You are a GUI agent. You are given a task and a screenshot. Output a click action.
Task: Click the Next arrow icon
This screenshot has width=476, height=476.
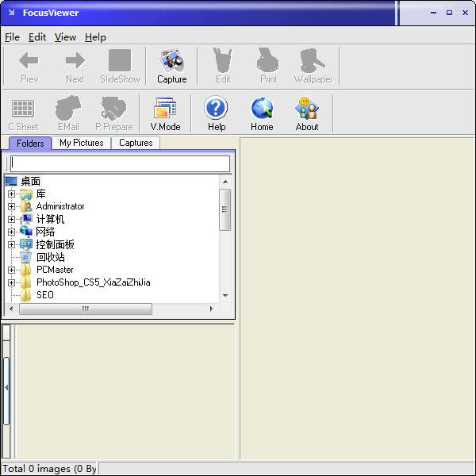pos(75,60)
